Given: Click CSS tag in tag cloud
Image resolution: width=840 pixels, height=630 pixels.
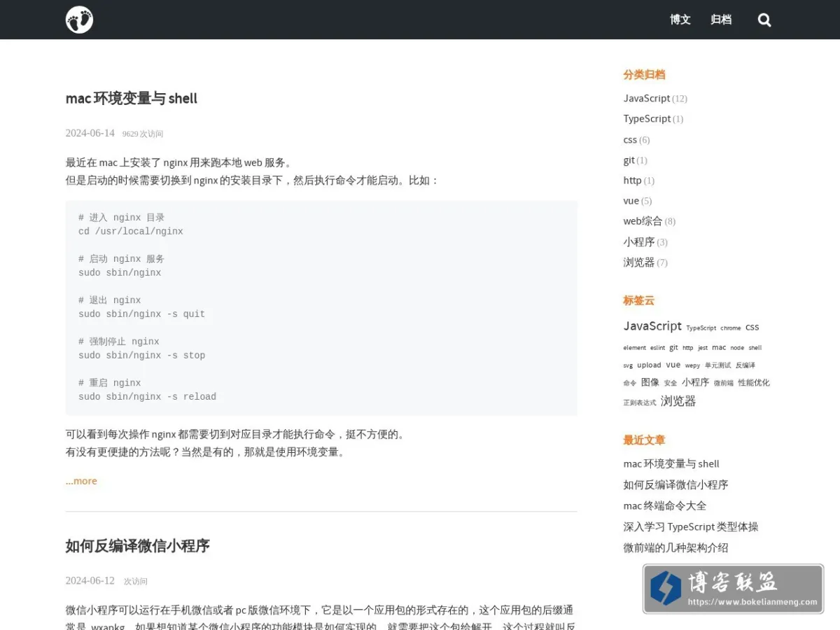Looking at the screenshot, I should [x=752, y=328].
